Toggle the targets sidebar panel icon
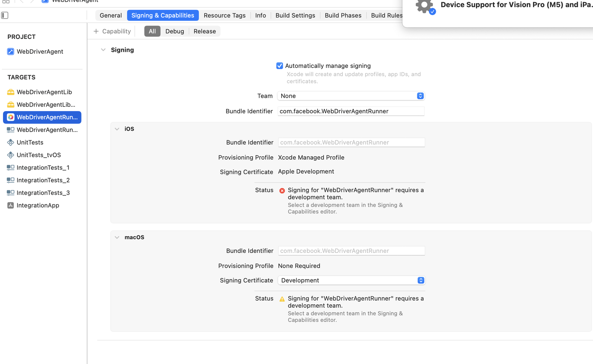This screenshot has width=593, height=364. pos(5,15)
